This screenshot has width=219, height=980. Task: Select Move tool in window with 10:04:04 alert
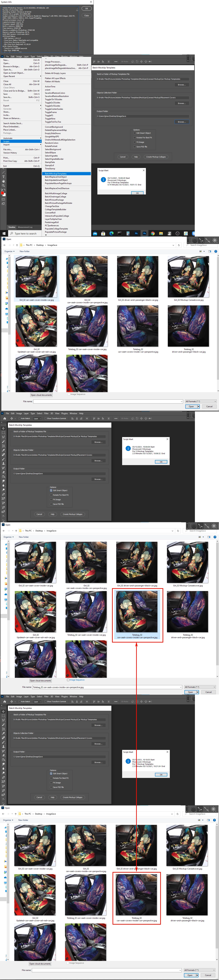click(3, 428)
